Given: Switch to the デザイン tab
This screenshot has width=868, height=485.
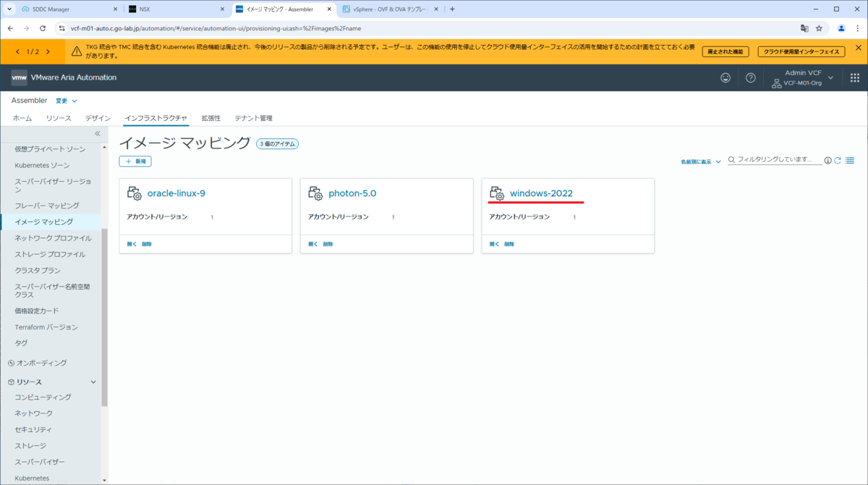Looking at the screenshot, I should 98,118.
